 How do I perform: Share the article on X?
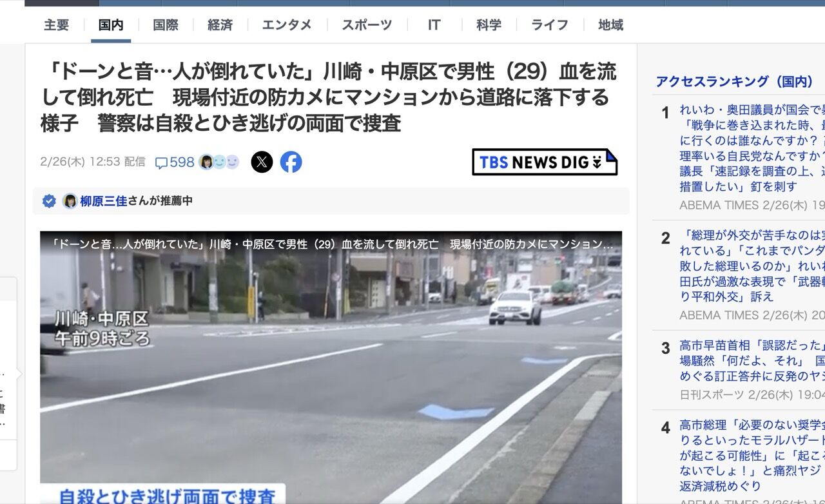(262, 162)
